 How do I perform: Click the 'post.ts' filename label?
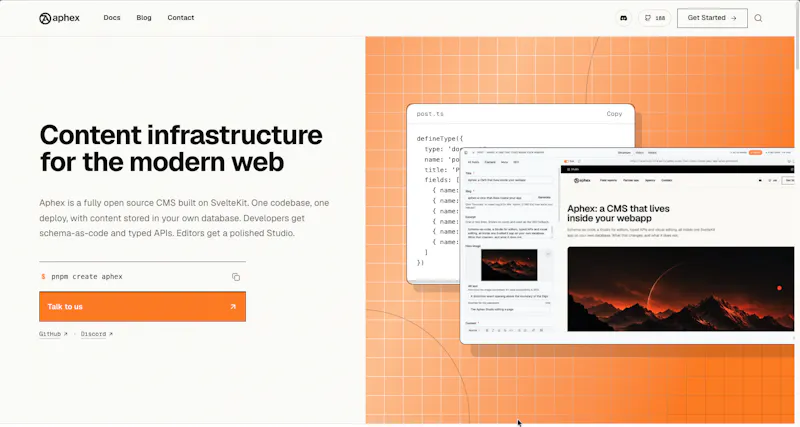[x=430, y=114]
